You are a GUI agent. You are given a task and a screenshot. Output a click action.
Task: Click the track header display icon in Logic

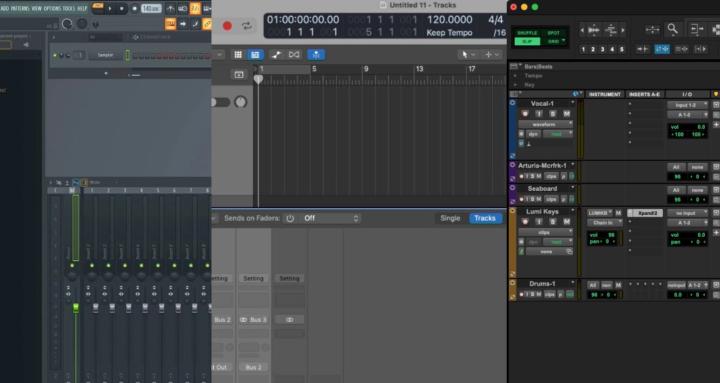pos(239,75)
